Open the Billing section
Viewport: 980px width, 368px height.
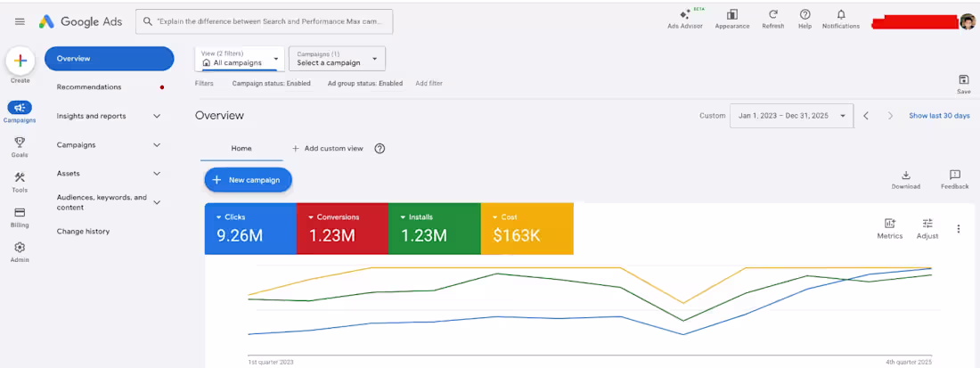pyautogui.click(x=20, y=217)
